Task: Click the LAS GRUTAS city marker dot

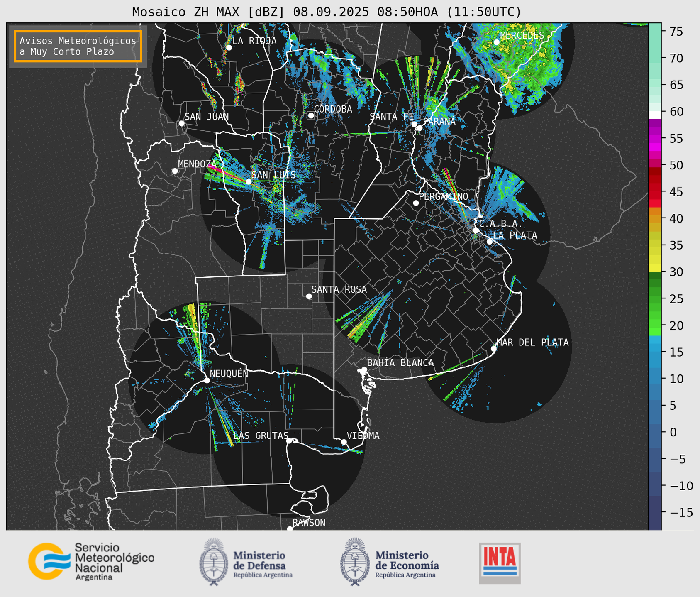Action: [289, 440]
